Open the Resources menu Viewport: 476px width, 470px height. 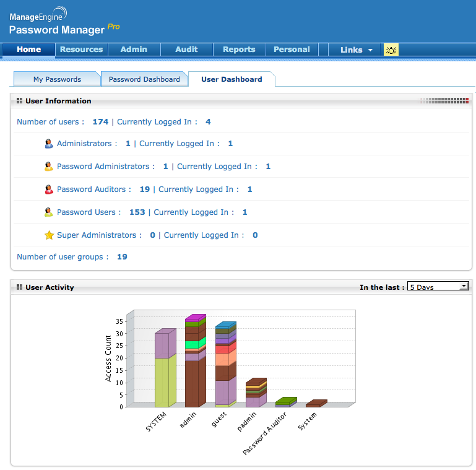tap(81, 50)
